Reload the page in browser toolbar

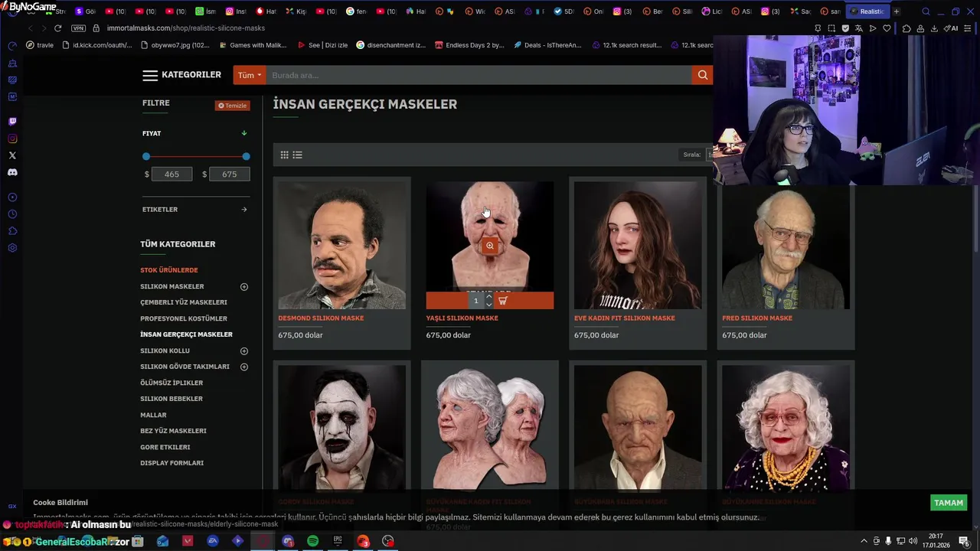57,28
